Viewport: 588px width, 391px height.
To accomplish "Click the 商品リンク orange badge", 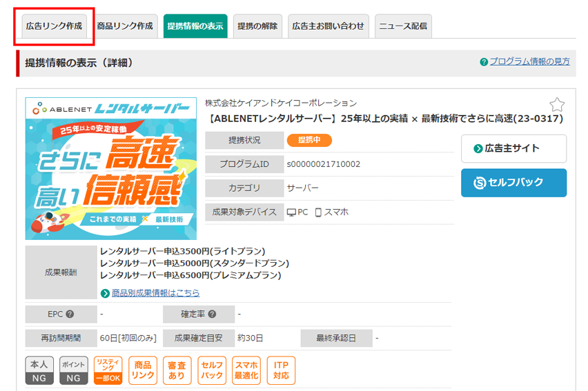I will 143,370.
